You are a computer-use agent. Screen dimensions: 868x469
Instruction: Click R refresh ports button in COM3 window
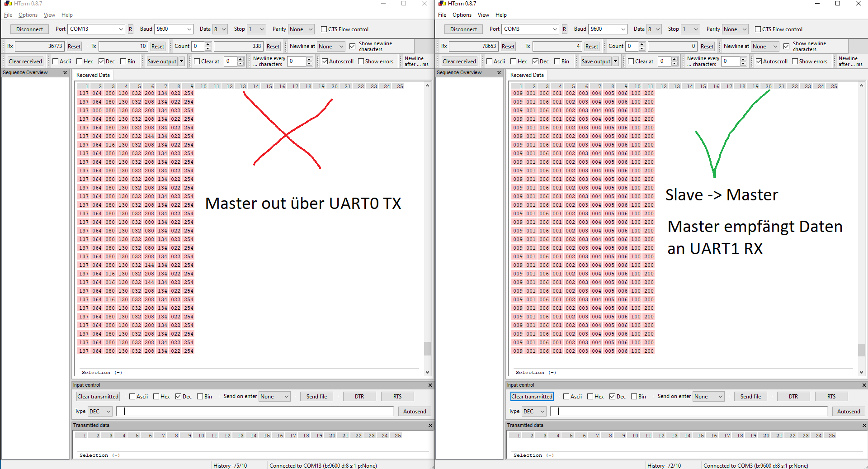[x=564, y=29]
